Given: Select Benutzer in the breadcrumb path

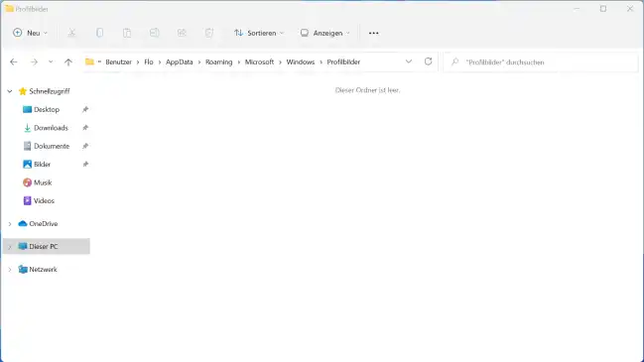Looking at the screenshot, I should click(119, 61).
